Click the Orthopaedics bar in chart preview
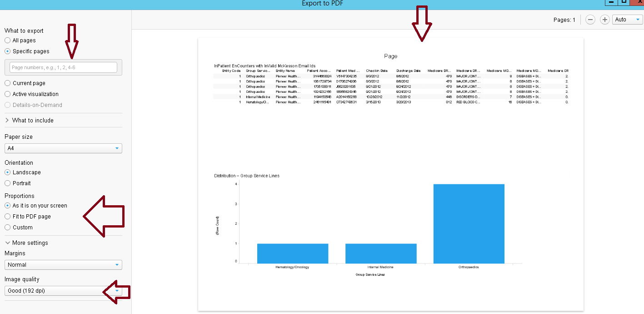 point(469,223)
